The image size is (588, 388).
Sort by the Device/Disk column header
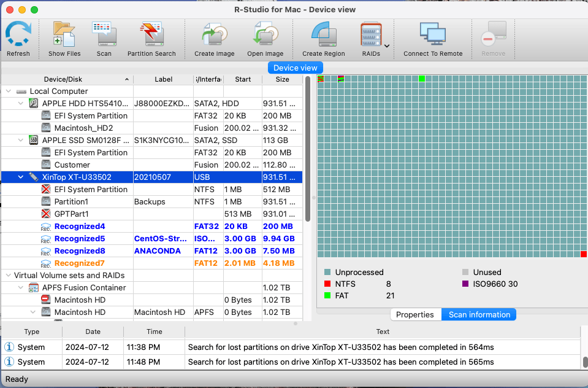[67, 79]
